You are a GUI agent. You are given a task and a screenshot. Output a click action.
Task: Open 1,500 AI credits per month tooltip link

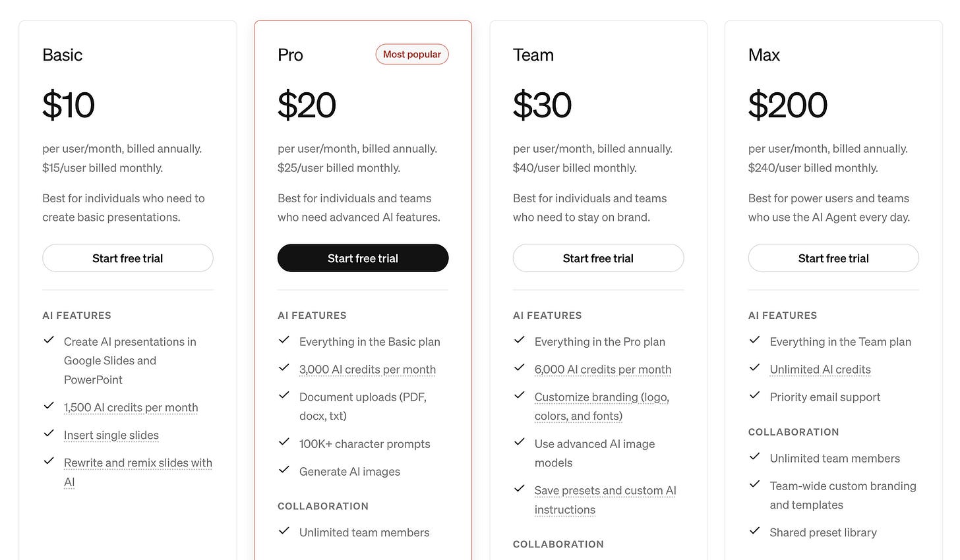point(131,407)
